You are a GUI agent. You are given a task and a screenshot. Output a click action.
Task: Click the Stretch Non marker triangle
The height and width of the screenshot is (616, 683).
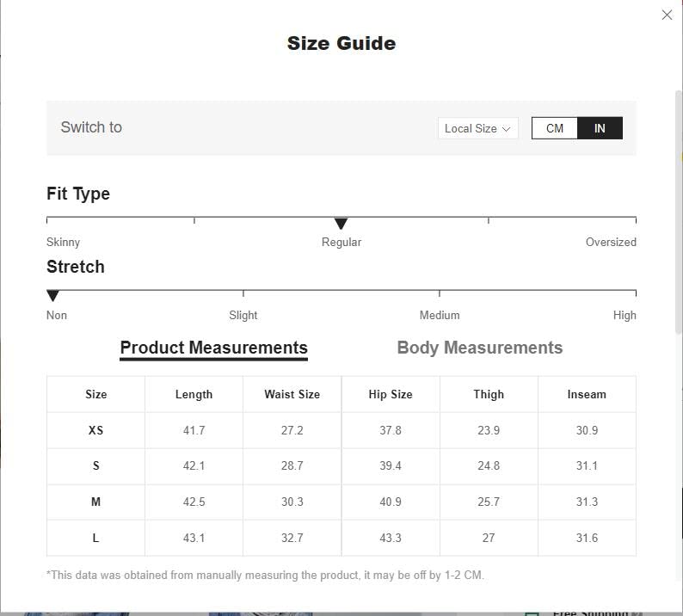point(52,296)
